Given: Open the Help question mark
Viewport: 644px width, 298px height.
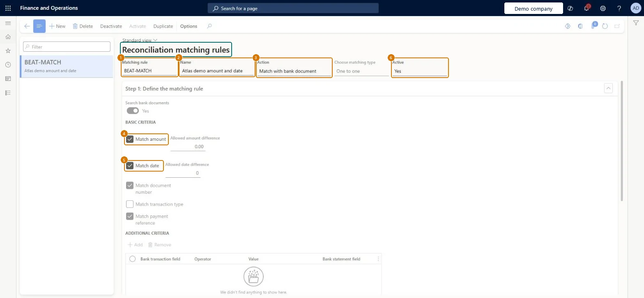Looking at the screenshot, I should [619, 8].
